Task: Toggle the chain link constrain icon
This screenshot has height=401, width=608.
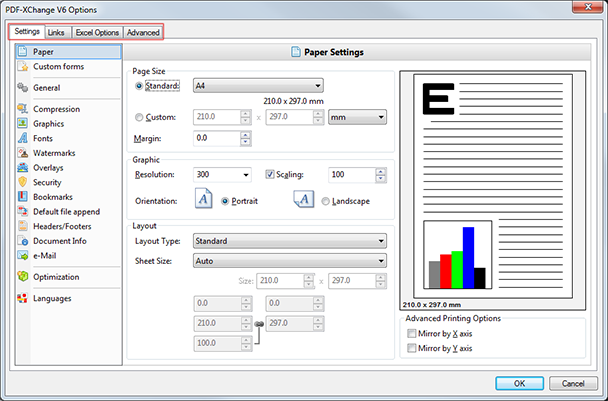Action: coord(259,324)
